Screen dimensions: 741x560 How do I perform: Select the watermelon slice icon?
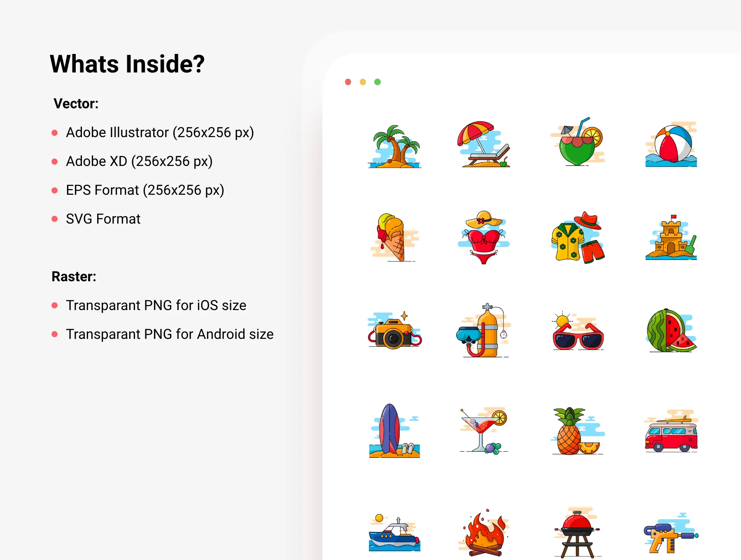click(x=671, y=331)
